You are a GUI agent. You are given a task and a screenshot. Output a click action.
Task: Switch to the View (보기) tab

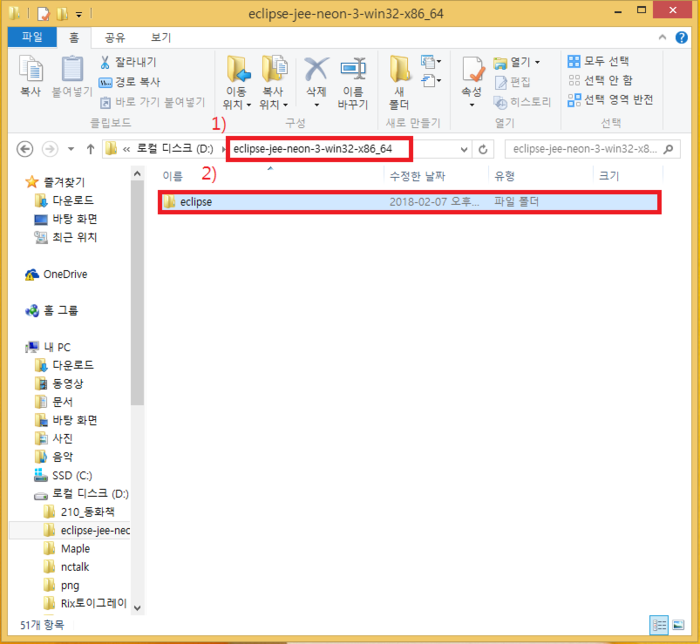pyautogui.click(x=161, y=37)
